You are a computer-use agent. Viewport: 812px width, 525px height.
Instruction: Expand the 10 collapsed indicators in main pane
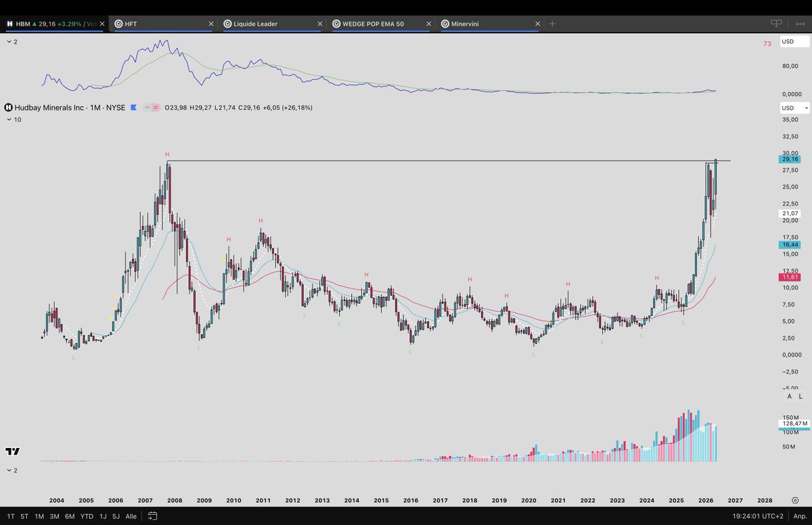tap(14, 120)
